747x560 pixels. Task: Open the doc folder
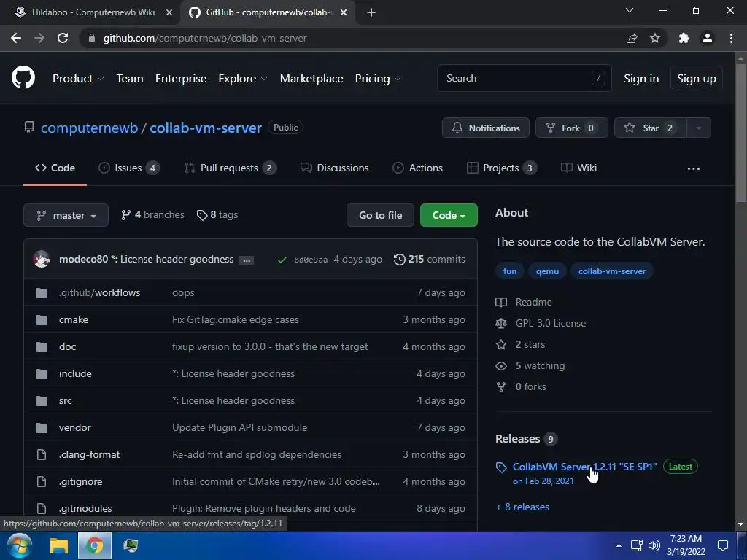pos(68,346)
